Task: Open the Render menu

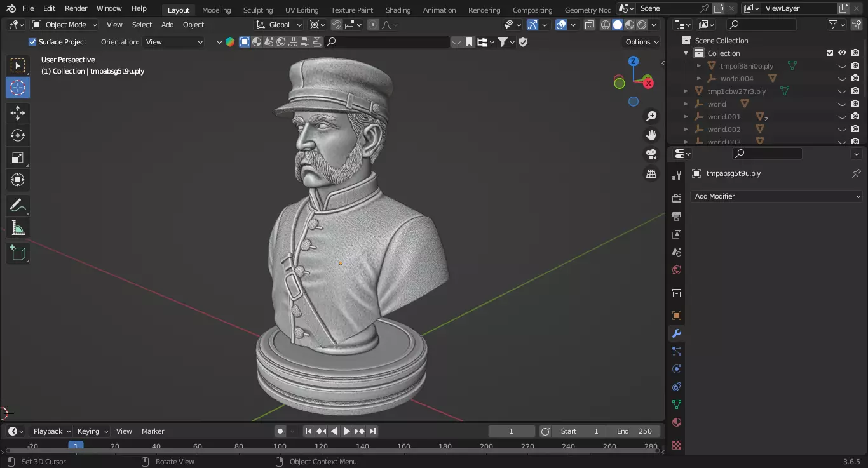Action: click(76, 8)
